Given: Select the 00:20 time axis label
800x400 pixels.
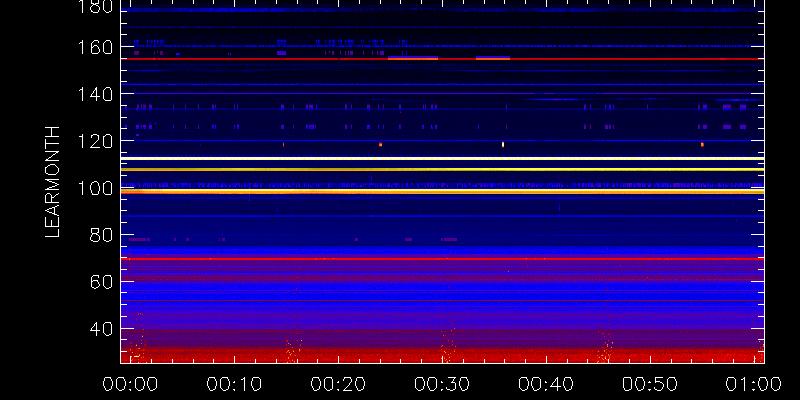Looking at the screenshot, I should point(338,384).
